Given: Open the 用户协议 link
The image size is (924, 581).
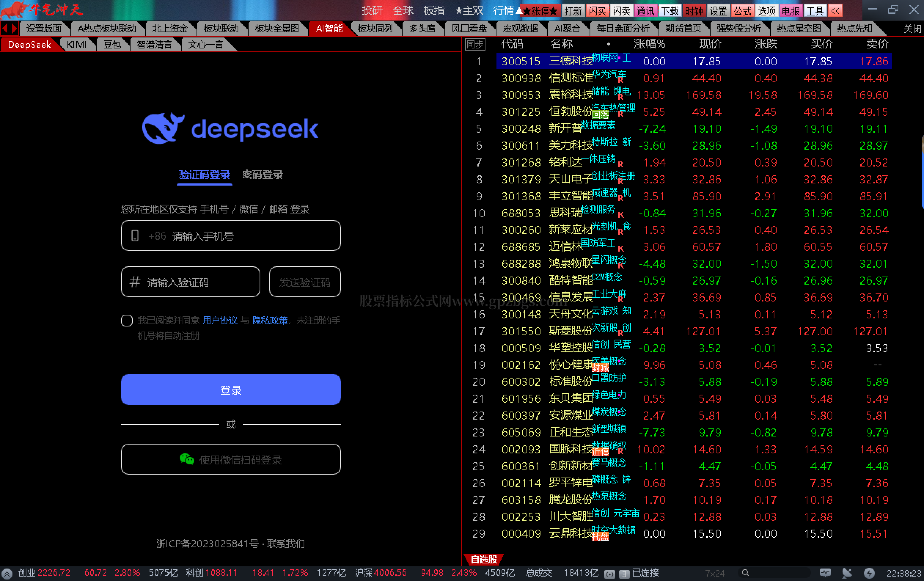Looking at the screenshot, I should 220,321.
